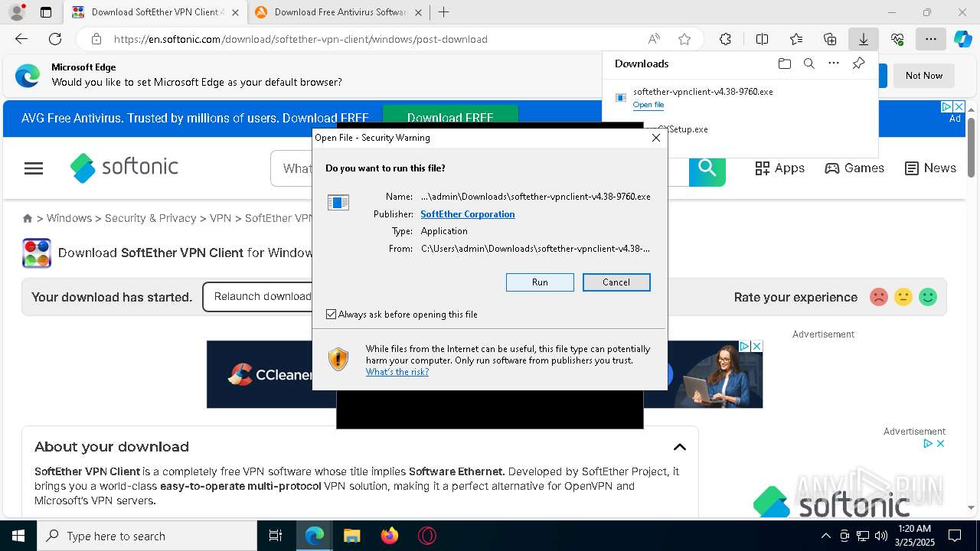Open Task View on the taskbar
Image resolution: width=980 pixels, height=551 pixels.
[x=276, y=536]
